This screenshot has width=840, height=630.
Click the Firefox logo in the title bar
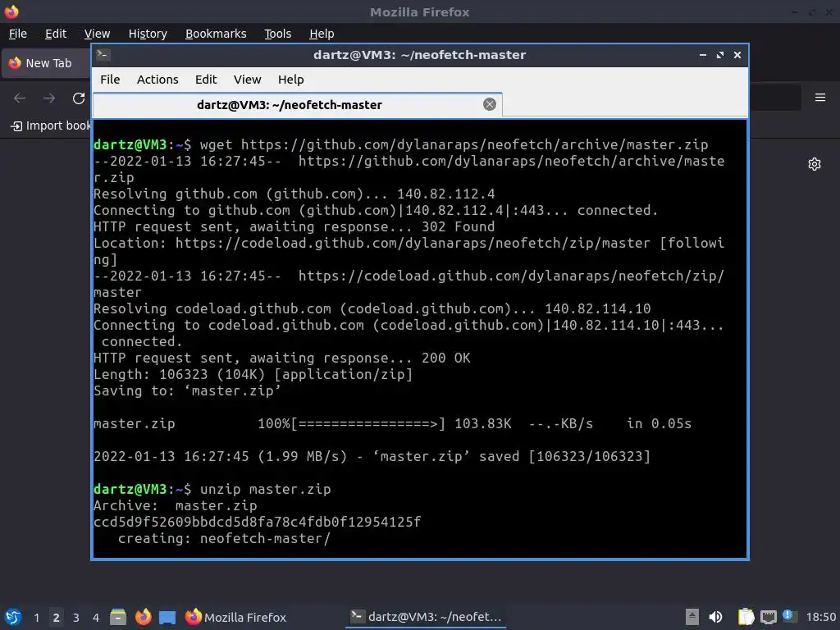point(11,11)
